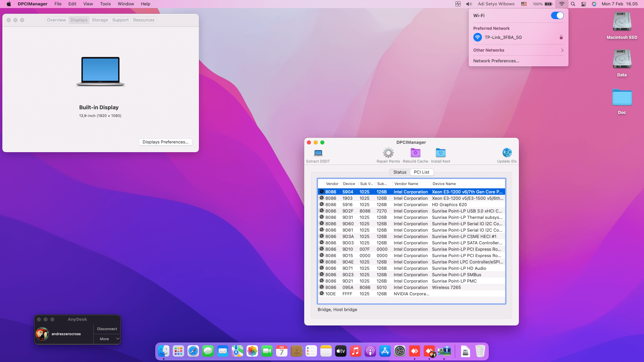Select the Sunrise Point-LP PMC row

[412, 281]
